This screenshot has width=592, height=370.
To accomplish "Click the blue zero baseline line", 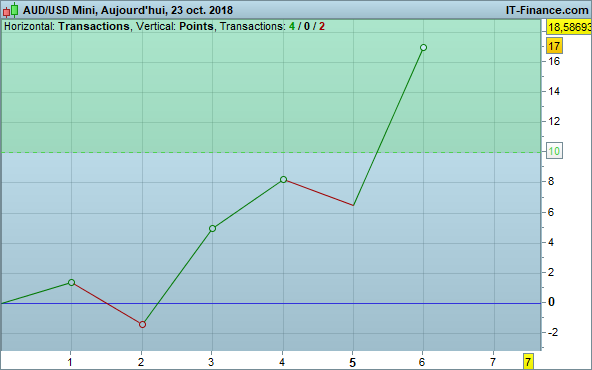I will [x=271, y=303].
